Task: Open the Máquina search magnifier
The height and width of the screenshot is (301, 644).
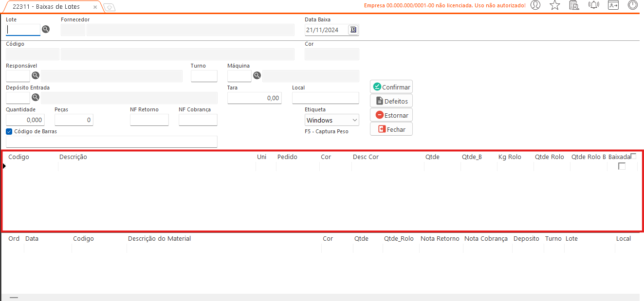Action: coord(257,75)
